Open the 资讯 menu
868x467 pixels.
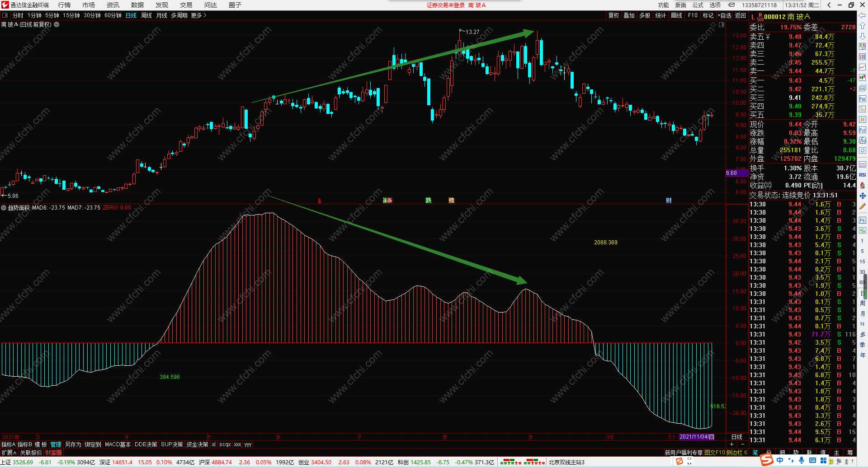point(113,5)
